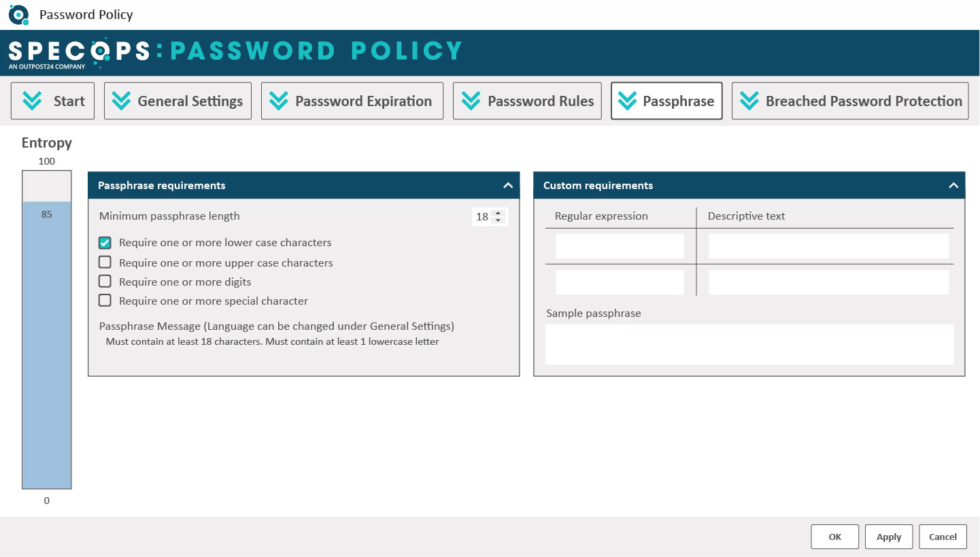Check Require one or more special character
Viewport: 980px width, 557px height.
[105, 300]
